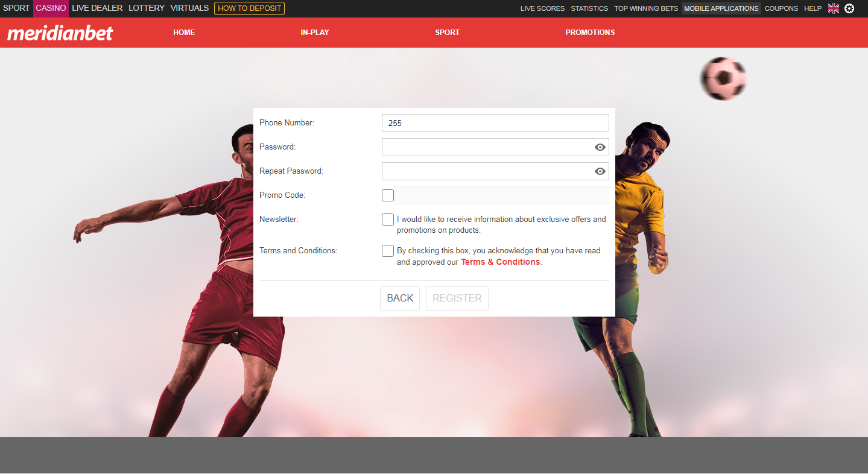Focus the Password input field

click(x=495, y=147)
